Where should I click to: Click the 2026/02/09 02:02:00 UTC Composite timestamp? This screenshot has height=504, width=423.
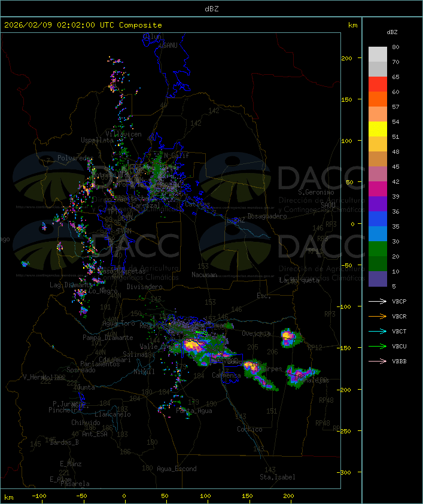[83, 25]
